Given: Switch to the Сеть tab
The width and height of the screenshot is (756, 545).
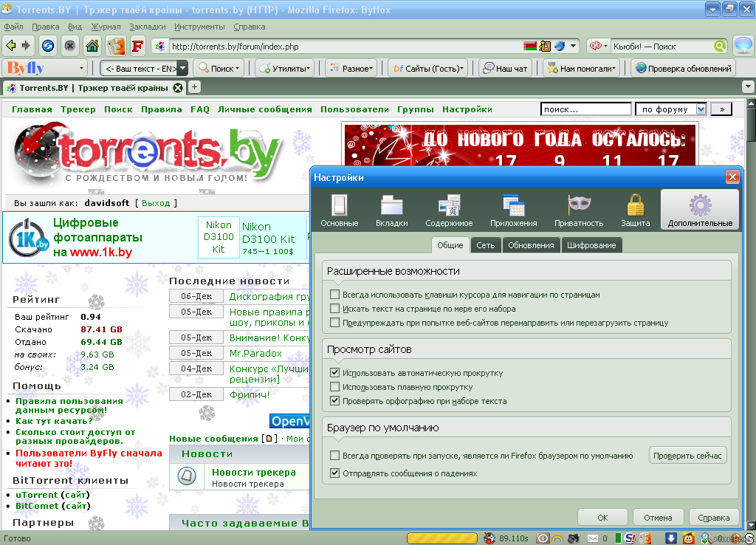Looking at the screenshot, I should [x=486, y=245].
